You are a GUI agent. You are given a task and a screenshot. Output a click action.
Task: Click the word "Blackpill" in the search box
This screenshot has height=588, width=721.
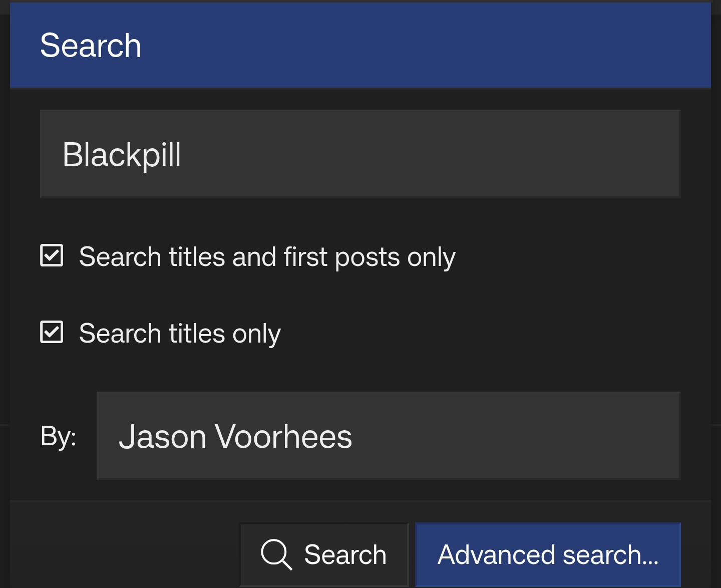122,155
